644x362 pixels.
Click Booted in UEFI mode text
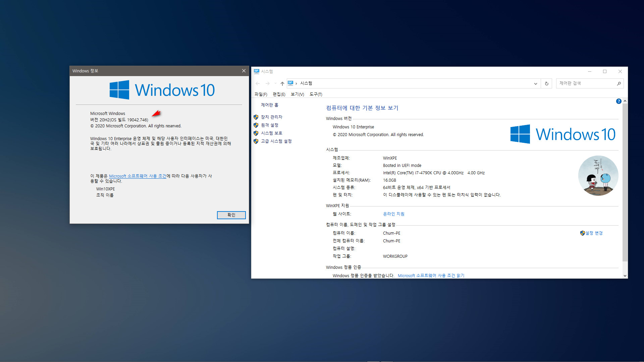pos(402,166)
